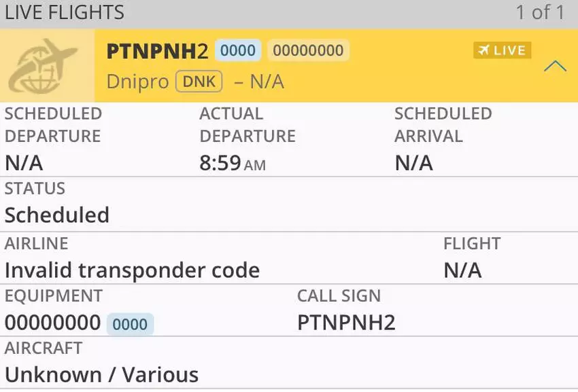Select the equipment 00000000 badge
The height and width of the screenshot is (392, 578).
click(52, 321)
